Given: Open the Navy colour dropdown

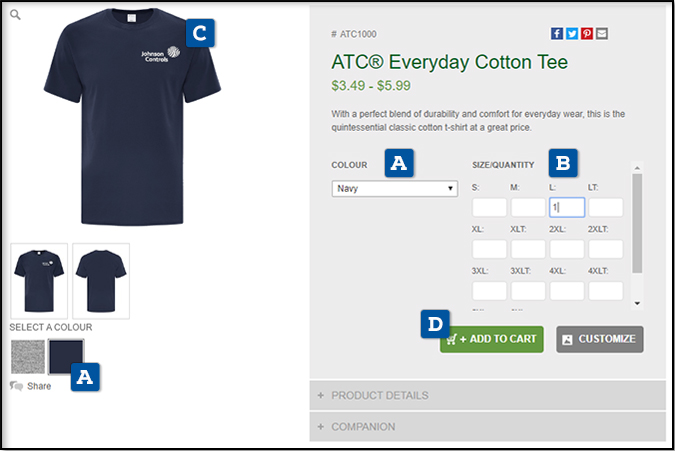Looking at the screenshot, I should [x=395, y=188].
